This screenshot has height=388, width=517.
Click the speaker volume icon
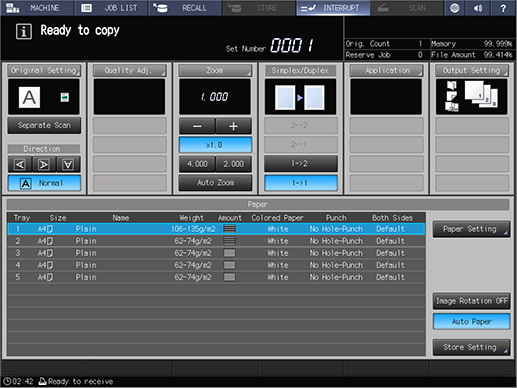(x=478, y=8)
